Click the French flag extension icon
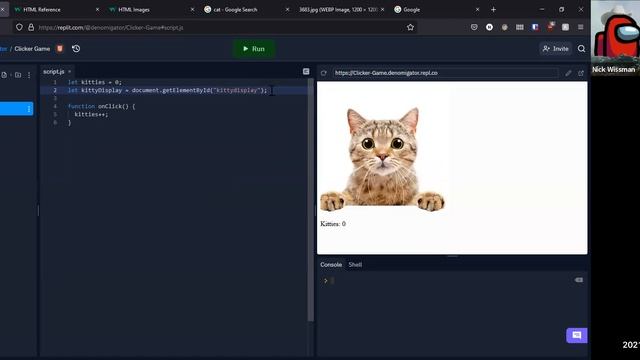 point(535,27)
